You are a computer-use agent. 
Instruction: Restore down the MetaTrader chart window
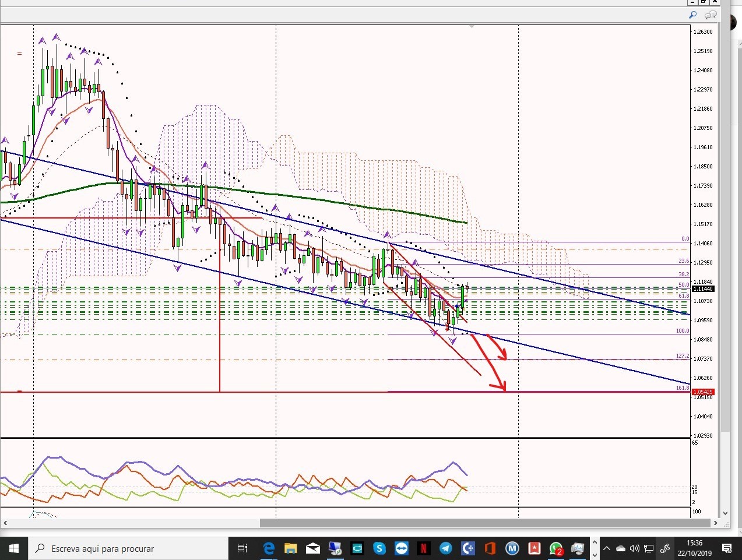704,2
